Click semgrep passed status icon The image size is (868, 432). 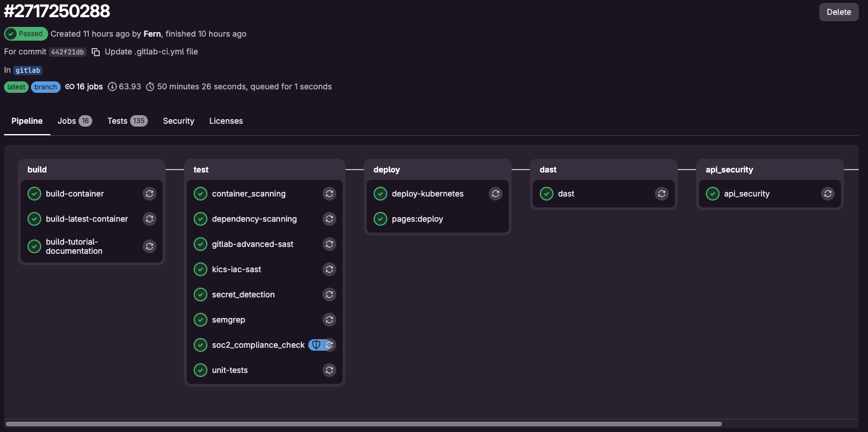[201, 320]
